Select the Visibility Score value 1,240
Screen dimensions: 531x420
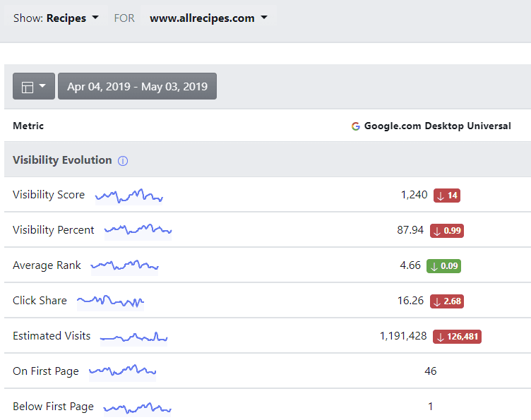[414, 195]
